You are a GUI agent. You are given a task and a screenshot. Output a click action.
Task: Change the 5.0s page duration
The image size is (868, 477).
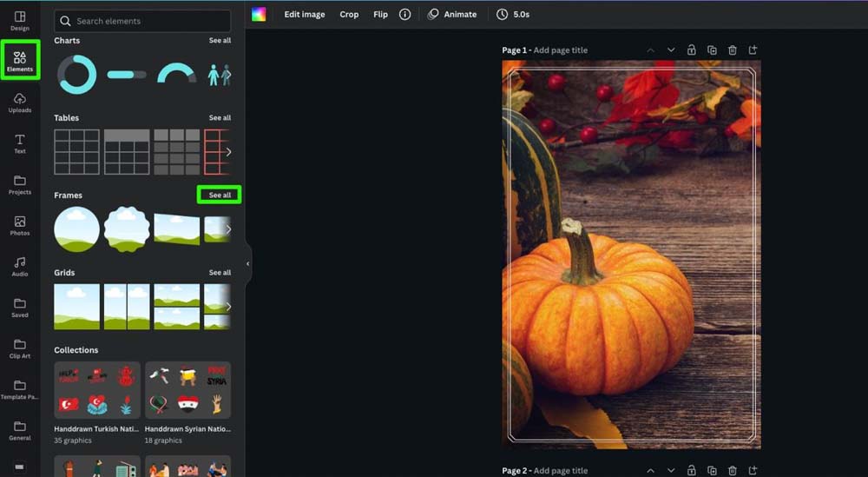513,15
